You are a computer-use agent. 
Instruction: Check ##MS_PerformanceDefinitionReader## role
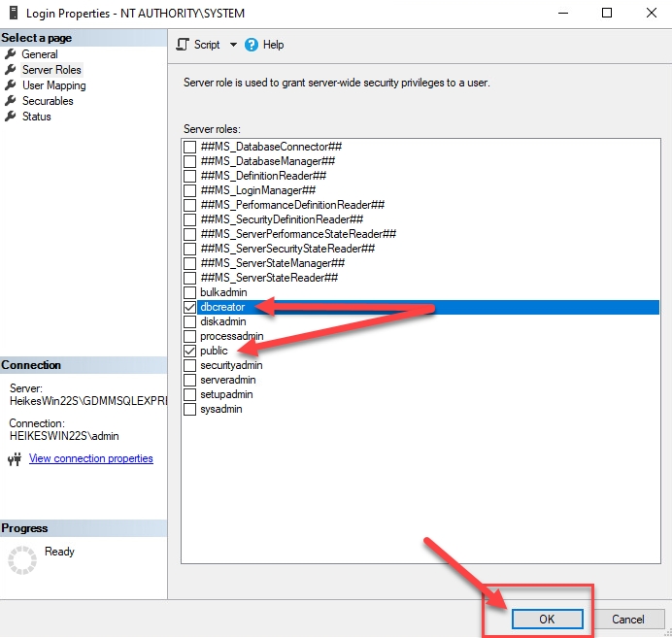[x=190, y=205]
